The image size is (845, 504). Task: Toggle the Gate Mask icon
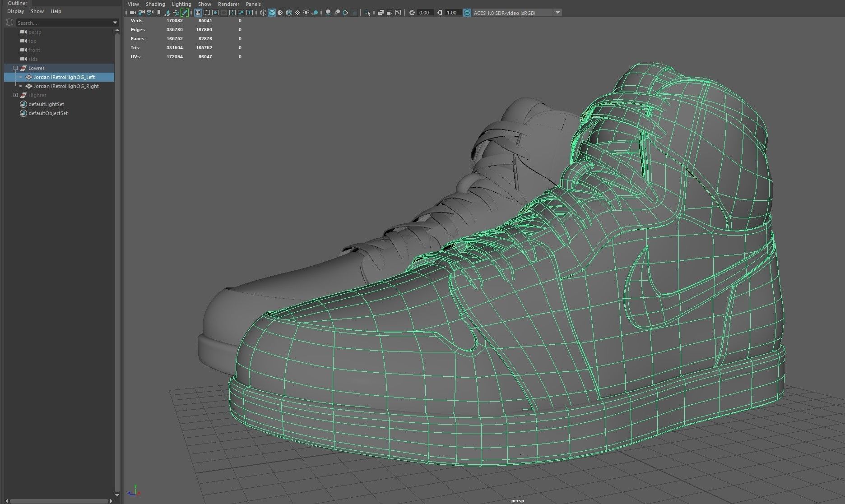[x=224, y=13]
